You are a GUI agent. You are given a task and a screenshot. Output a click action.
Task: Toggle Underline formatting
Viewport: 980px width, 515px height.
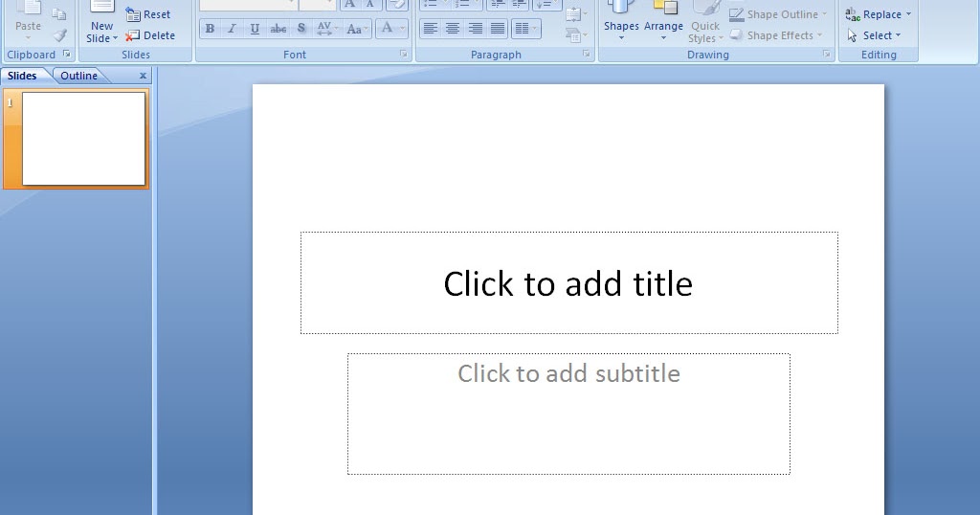tap(255, 29)
